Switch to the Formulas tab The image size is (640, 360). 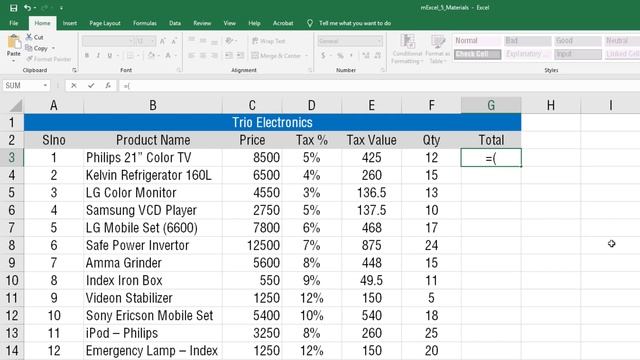click(144, 23)
